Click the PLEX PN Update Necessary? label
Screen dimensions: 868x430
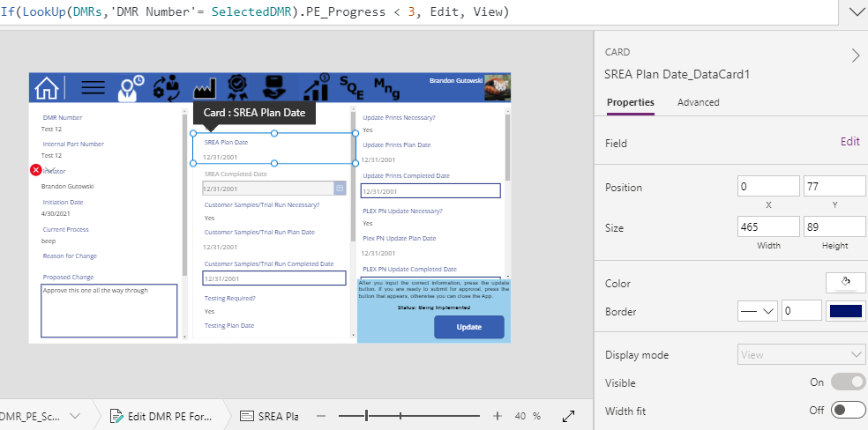tap(402, 211)
